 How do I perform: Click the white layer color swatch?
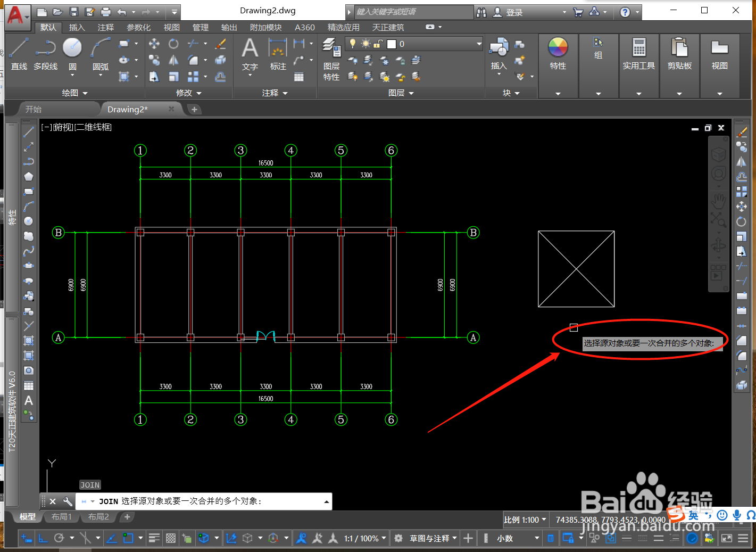coord(392,44)
